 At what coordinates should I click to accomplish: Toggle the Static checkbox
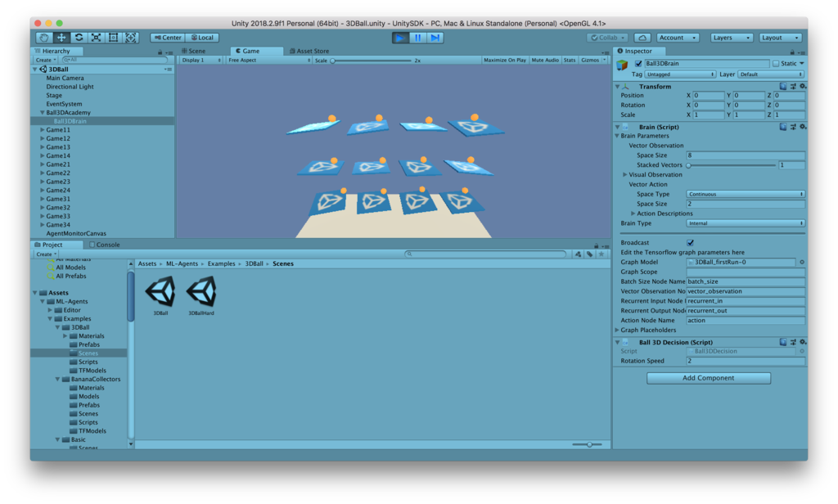(x=776, y=64)
